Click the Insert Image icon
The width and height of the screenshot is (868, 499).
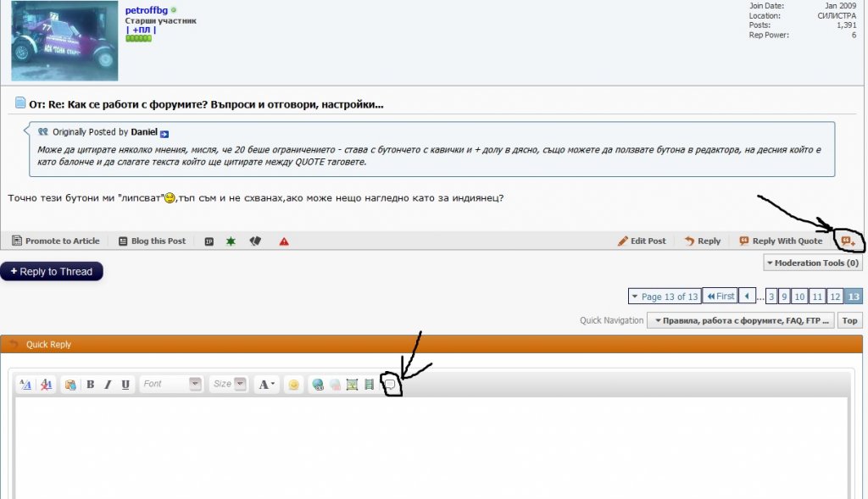[352, 385]
